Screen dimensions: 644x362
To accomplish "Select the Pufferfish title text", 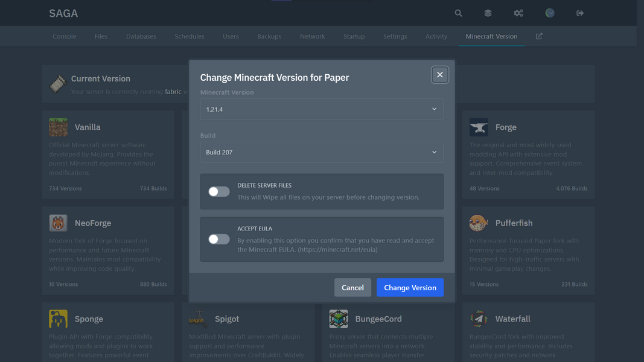I will (x=514, y=223).
